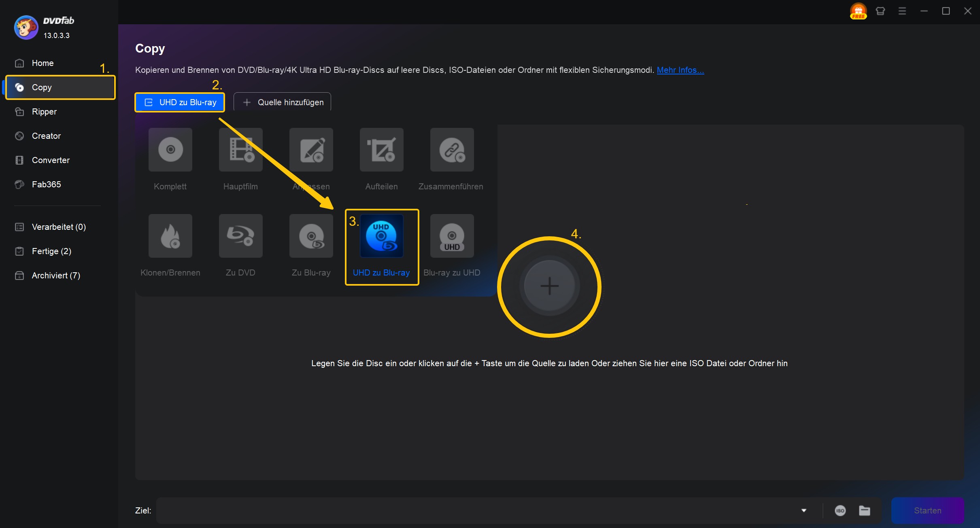The image size is (980, 528).
Task: Click the large plus button to load source
Action: click(x=549, y=286)
